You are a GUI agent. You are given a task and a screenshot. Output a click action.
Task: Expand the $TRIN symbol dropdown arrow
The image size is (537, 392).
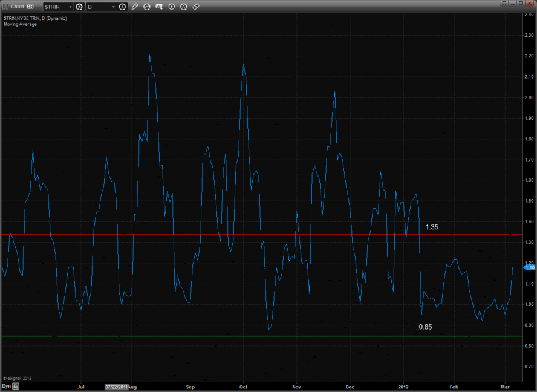tap(70, 7)
